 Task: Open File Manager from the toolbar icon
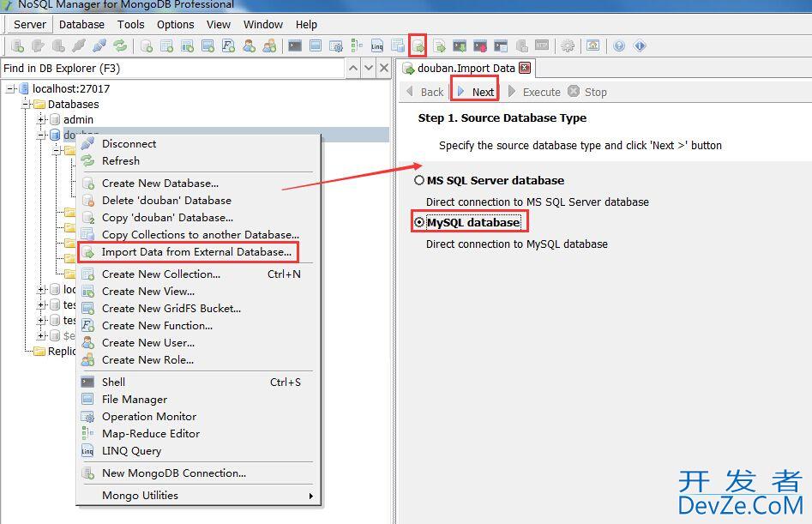[316, 46]
